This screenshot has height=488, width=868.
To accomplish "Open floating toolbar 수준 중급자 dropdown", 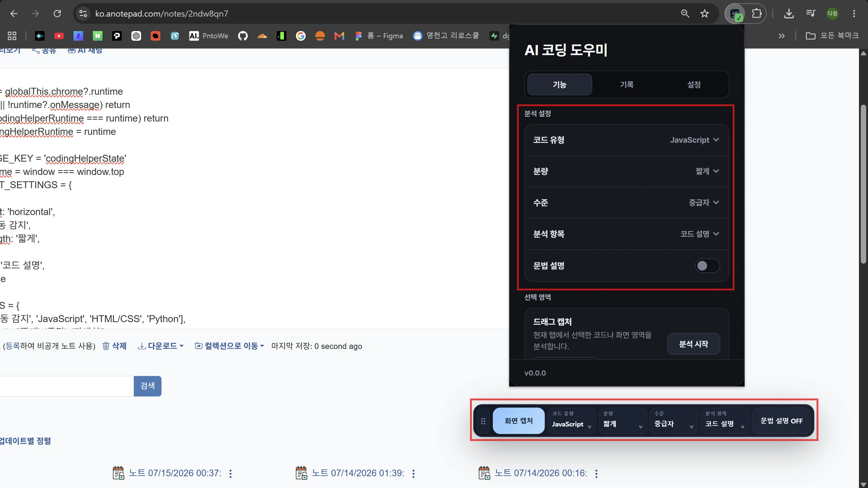I will click(673, 421).
